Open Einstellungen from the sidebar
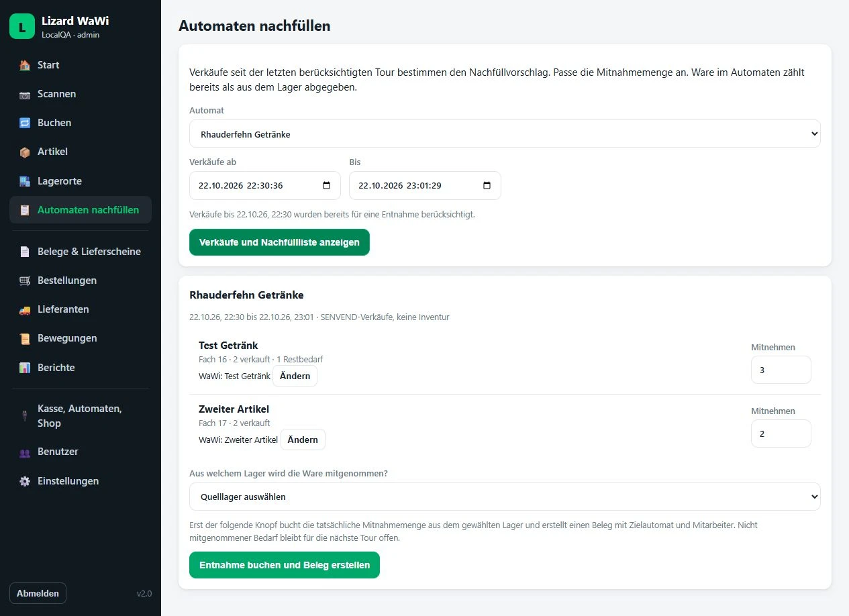 click(81, 481)
